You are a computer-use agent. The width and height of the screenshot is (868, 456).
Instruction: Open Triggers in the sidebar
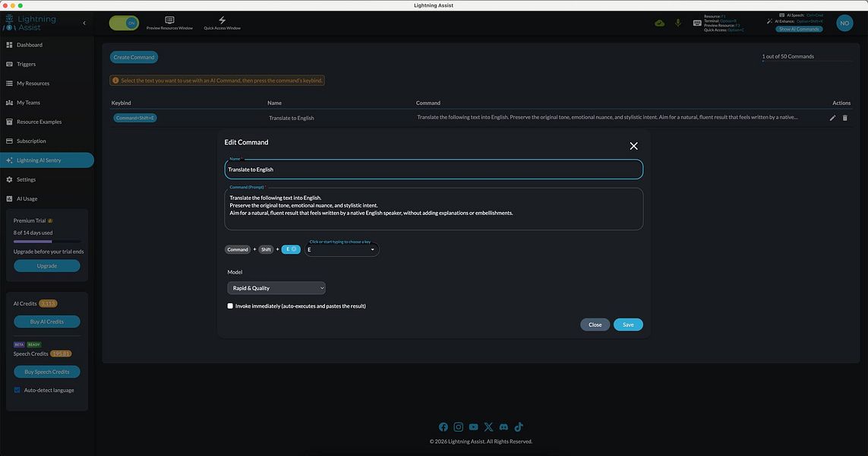point(46,65)
